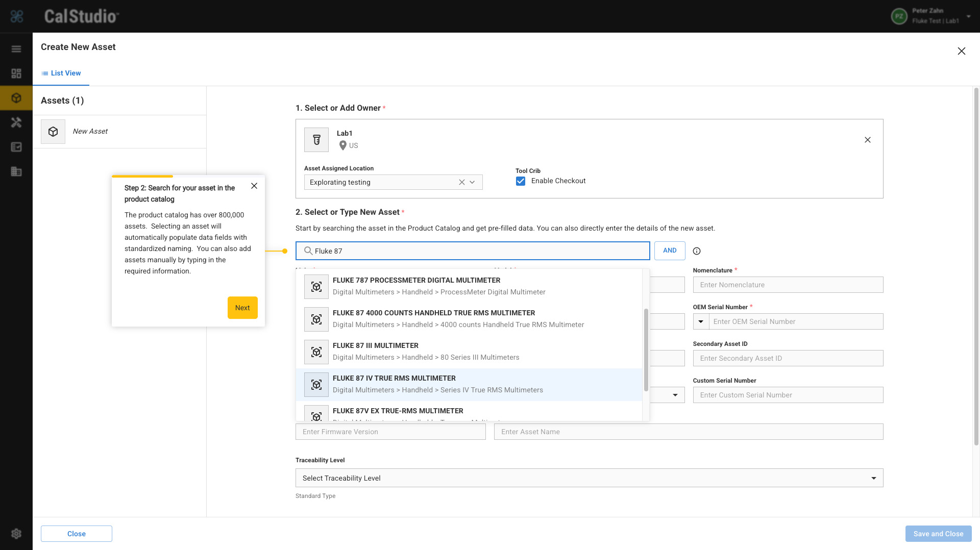Click the search magnifier icon in catalog field
Screen dimensions: 980x550
pos(308,251)
